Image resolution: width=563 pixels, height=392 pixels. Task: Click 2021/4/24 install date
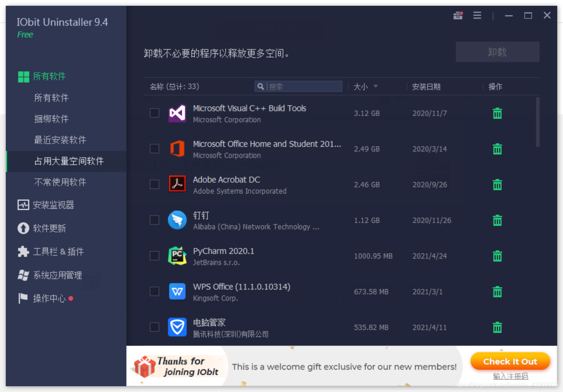(430, 256)
